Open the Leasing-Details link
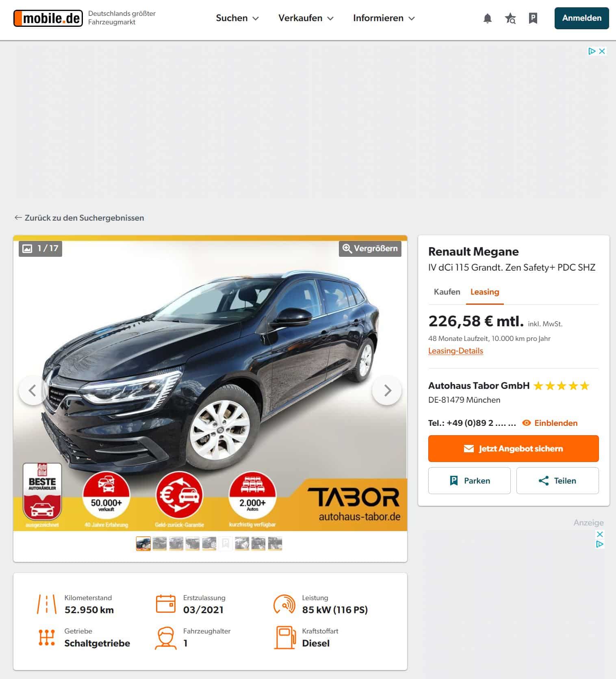The height and width of the screenshot is (679, 616). click(x=455, y=351)
